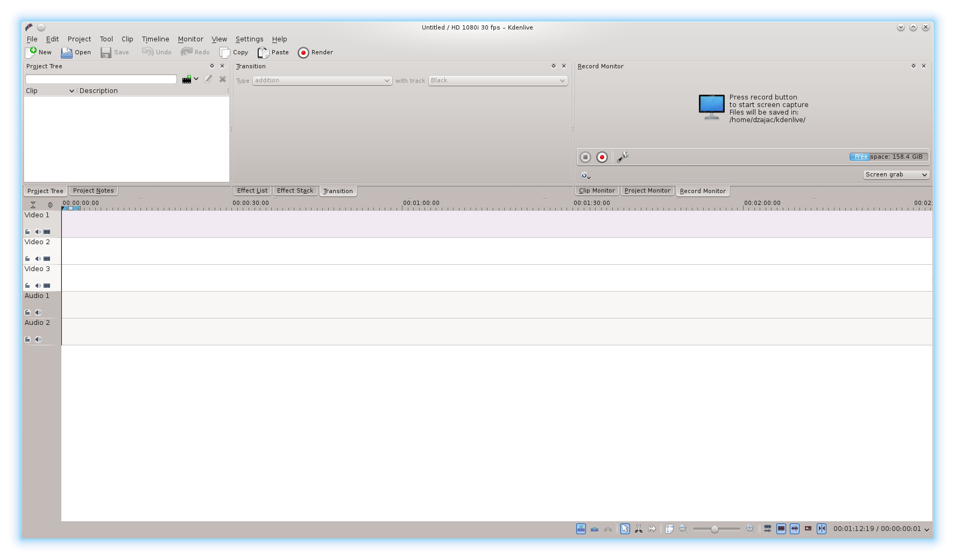Activate the Selection arrow tool
Screen dimensions: 955x560
[x=625, y=529]
